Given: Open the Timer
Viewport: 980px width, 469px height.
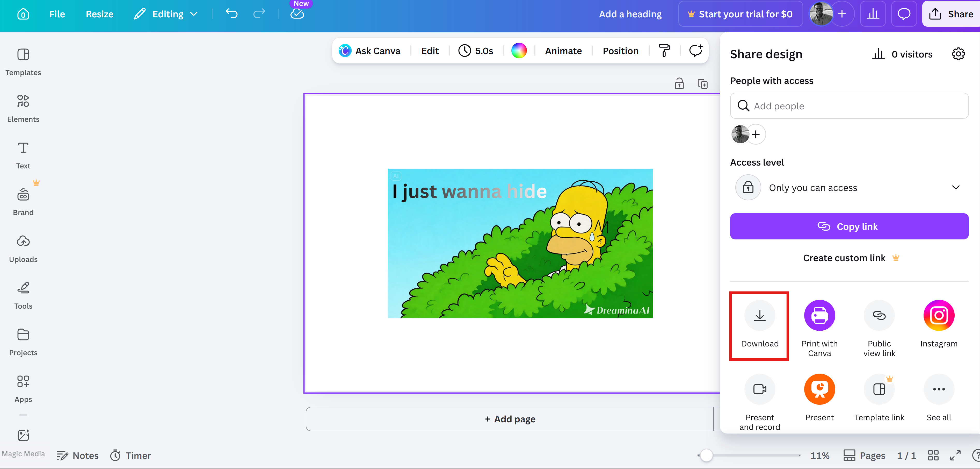Looking at the screenshot, I should (130, 455).
